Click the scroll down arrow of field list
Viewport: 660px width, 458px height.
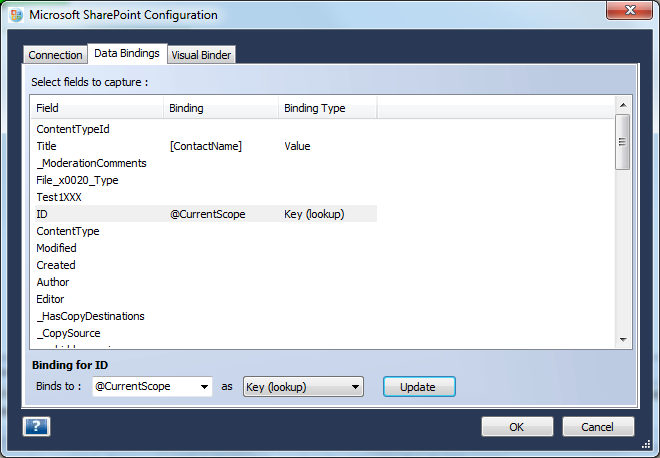[623, 340]
